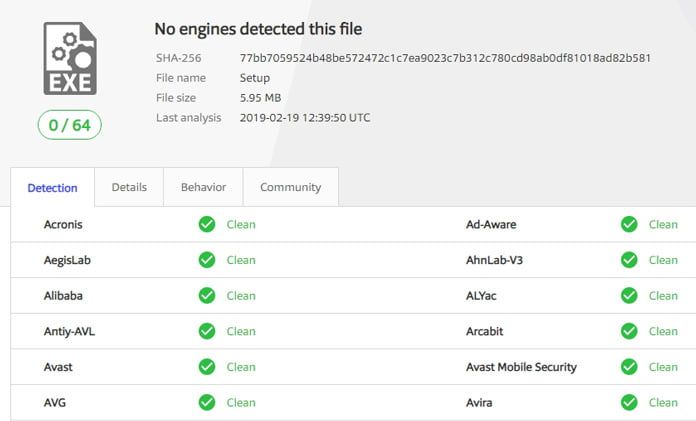Screen dimensions: 696x421
Task: Click the green checkmark in the Avast row
Action: 207,367
